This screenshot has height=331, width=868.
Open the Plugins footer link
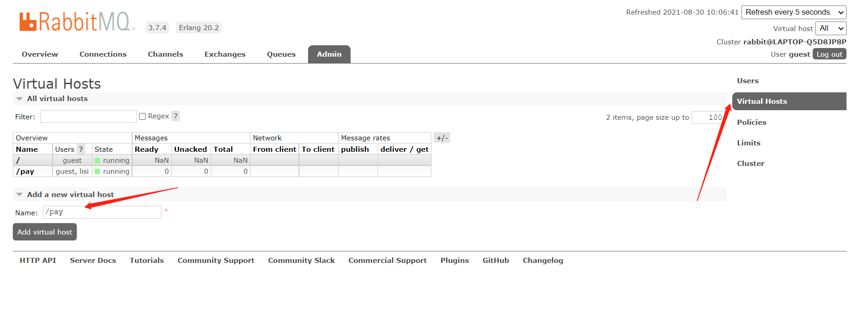tap(455, 260)
